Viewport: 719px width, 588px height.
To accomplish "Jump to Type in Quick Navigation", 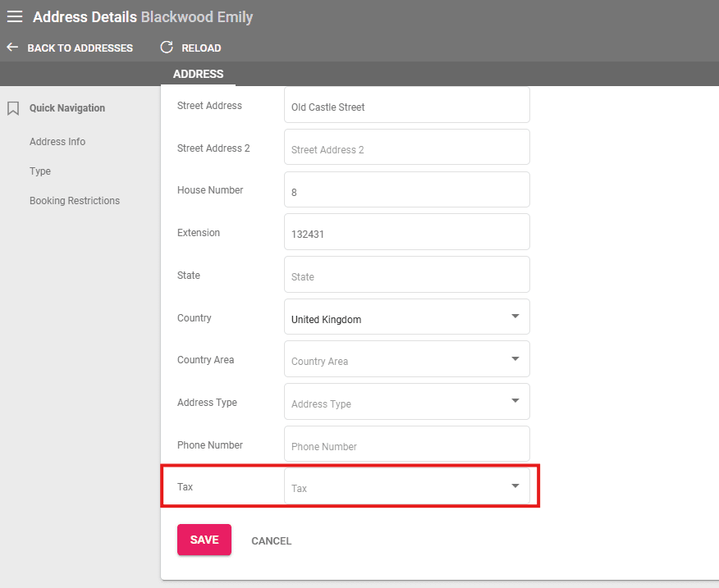I will [x=40, y=171].
